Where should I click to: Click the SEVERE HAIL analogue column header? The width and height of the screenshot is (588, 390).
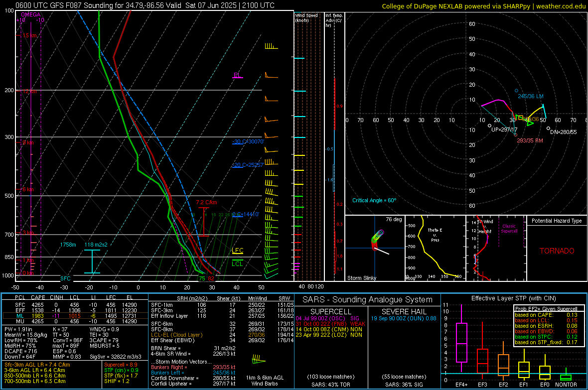404,312
